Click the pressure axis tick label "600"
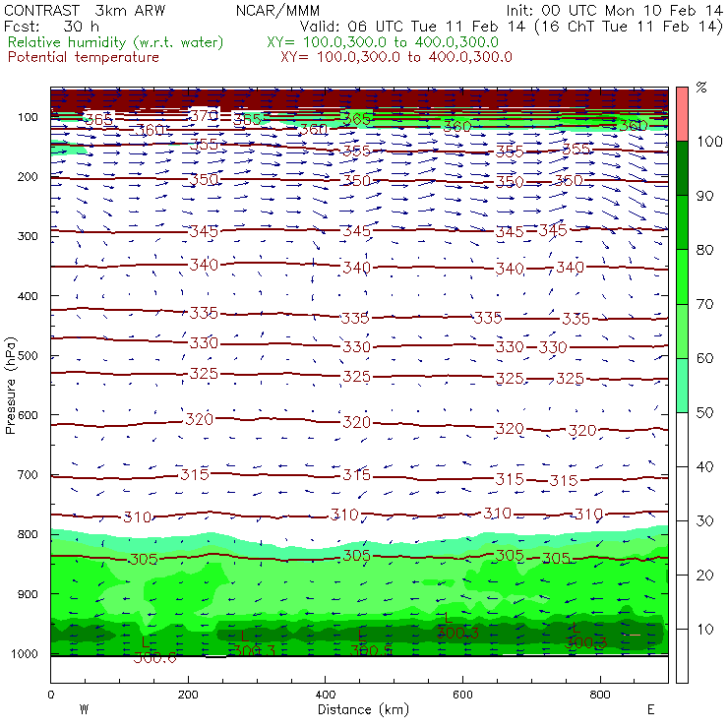 point(28,414)
